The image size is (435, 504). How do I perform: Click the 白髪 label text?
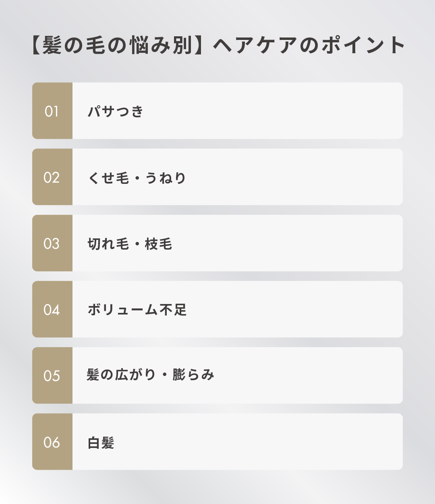coord(101,442)
